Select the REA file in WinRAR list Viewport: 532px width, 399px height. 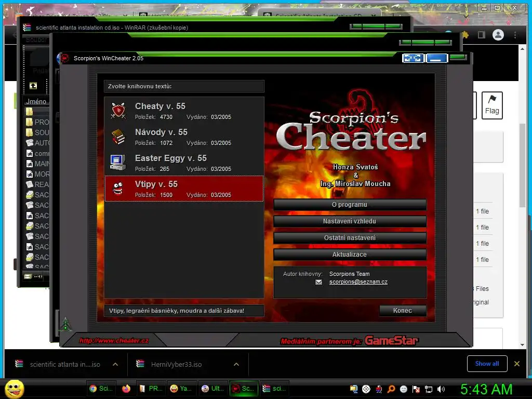tap(37, 184)
